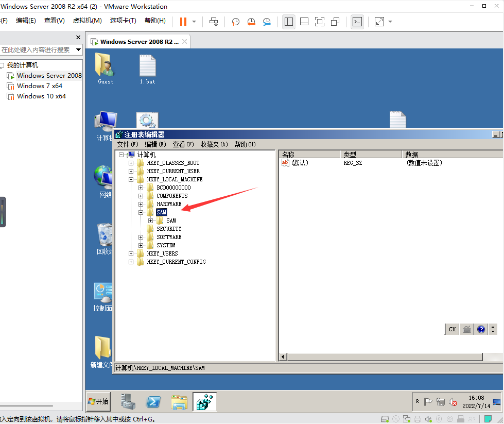Open VMware 虚拟机(M) menu
This screenshot has width=504, height=424.
coord(87,21)
